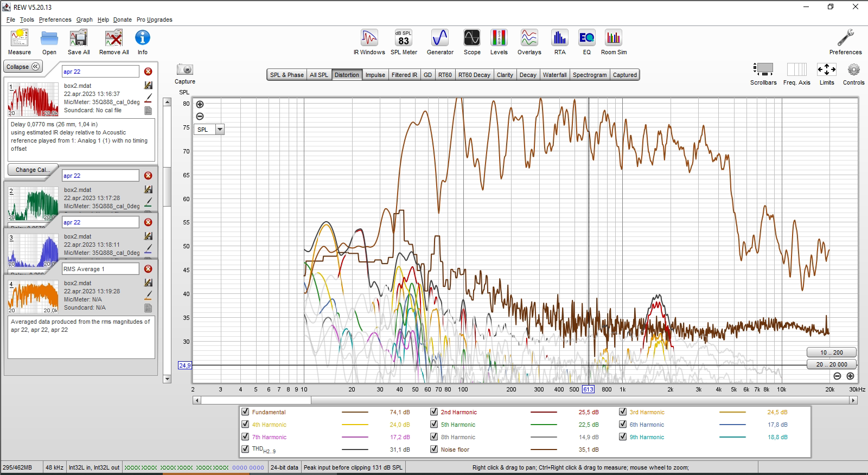
Task: Open the Tools menu
Action: (27, 20)
